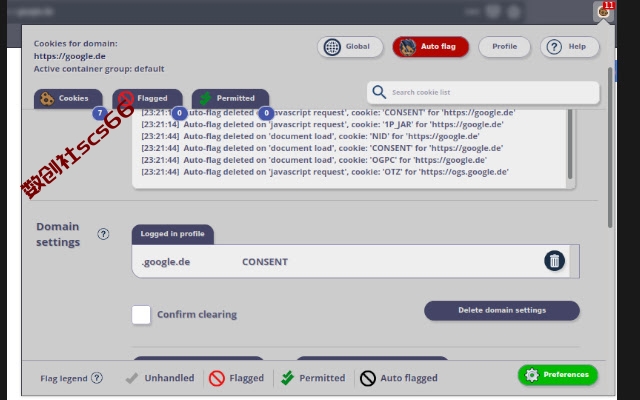Click the Flagged legend prohibited icon
The image size is (640, 400).
tap(217, 378)
